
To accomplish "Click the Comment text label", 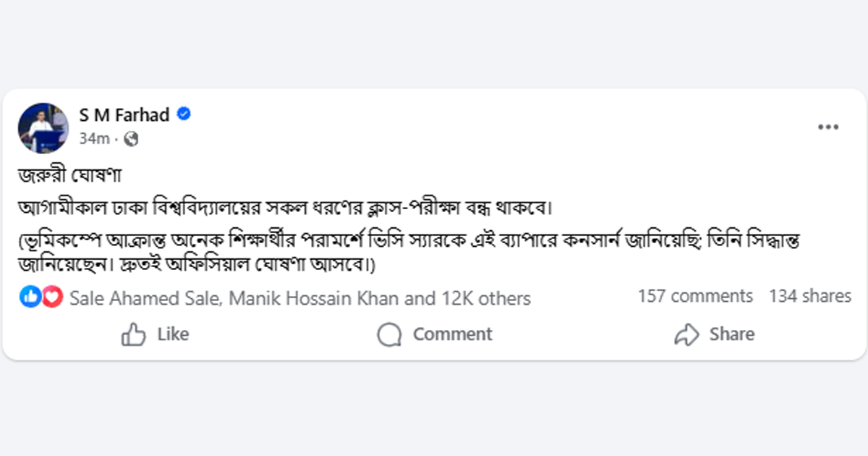I will click(452, 334).
